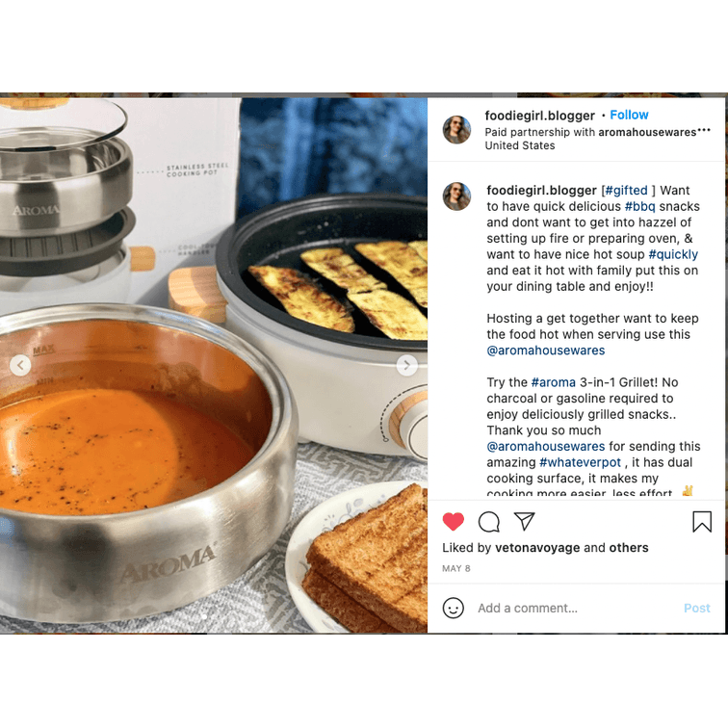
Task: Open aromahousewares paid partnership link
Action: pos(647,132)
